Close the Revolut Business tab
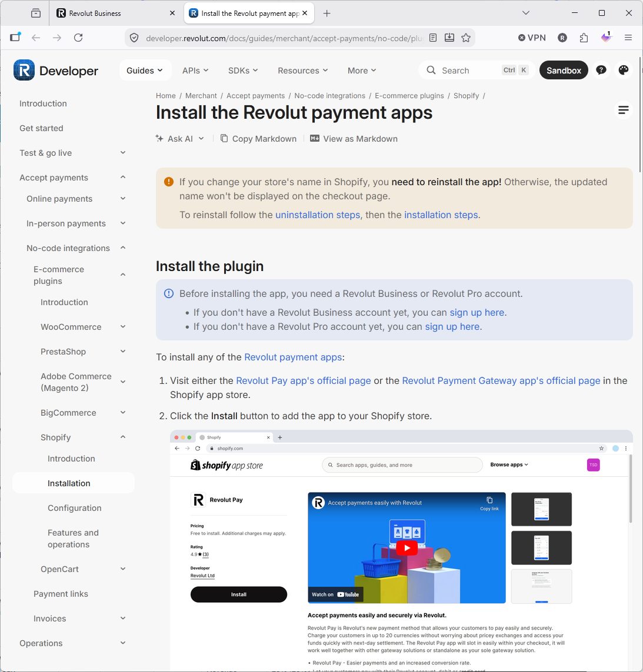The image size is (643, 672). click(172, 13)
